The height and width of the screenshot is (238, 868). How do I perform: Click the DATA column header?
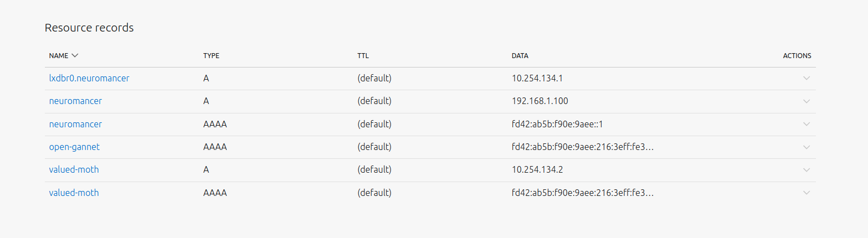pyautogui.click(x=520, y=56)
